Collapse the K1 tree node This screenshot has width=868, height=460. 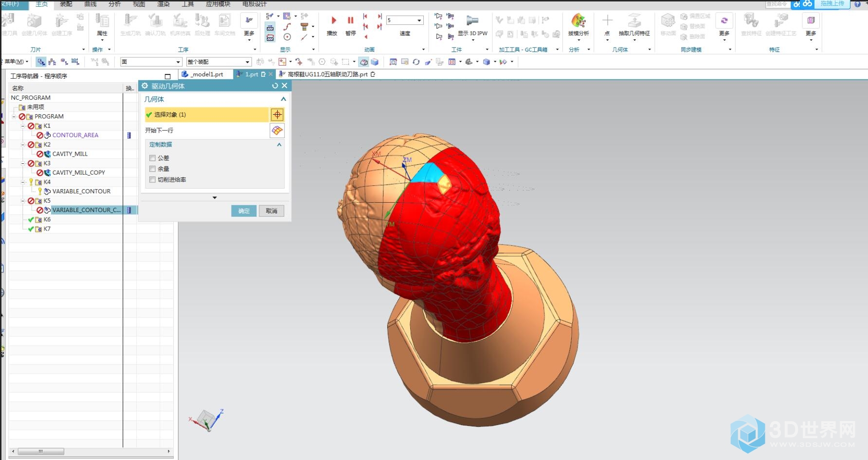pyautogui.click(x=23, y=126)
